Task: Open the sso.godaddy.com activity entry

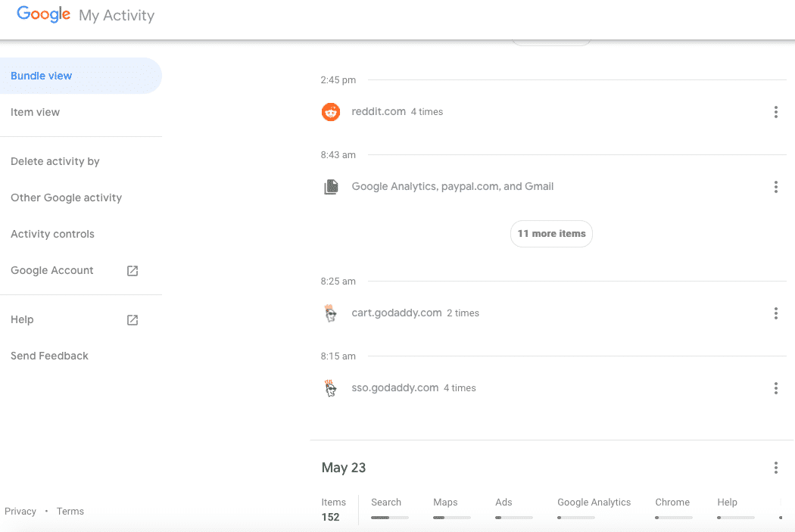Action: (395, 387)
